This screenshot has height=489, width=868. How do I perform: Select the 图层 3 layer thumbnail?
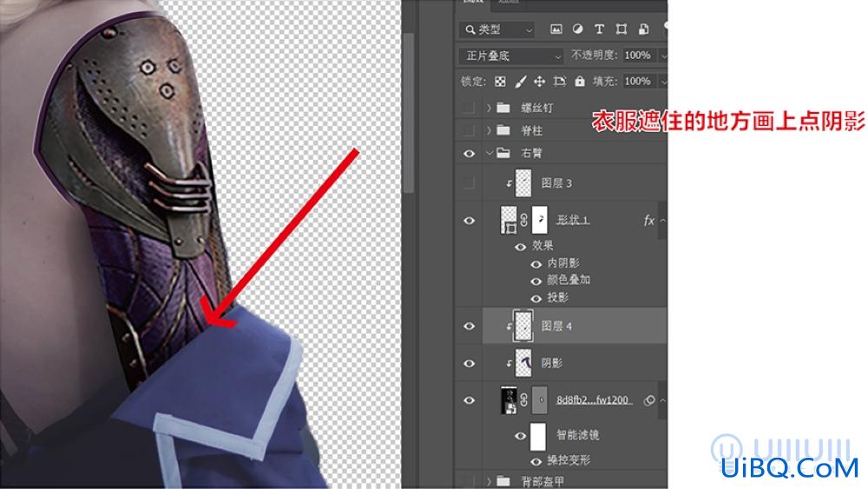(x=523, y=183)
